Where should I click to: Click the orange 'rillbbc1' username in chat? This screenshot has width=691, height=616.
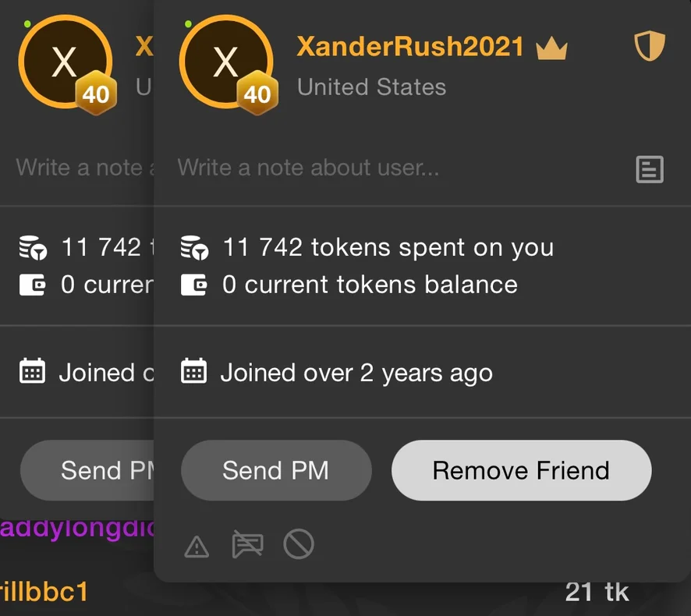pyautogui.click(x=44, y=592)
